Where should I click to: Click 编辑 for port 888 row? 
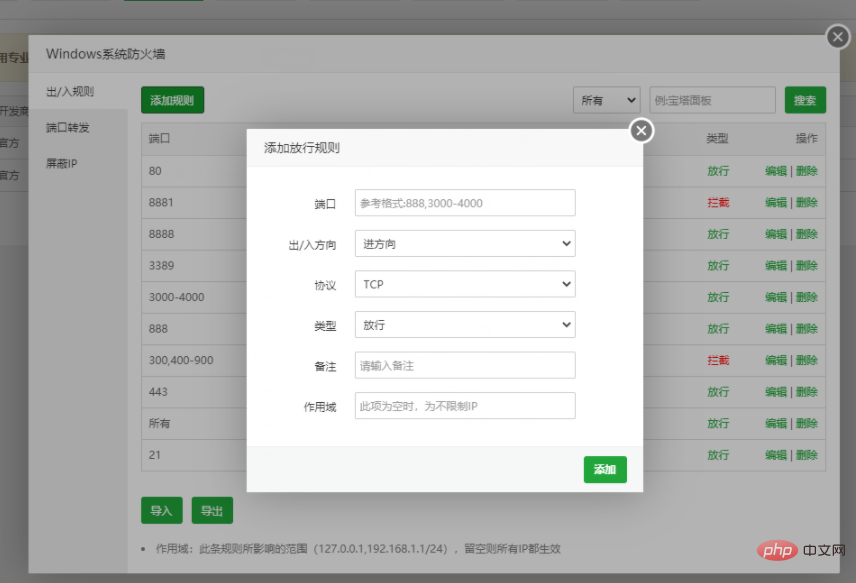tap(776, 329)
